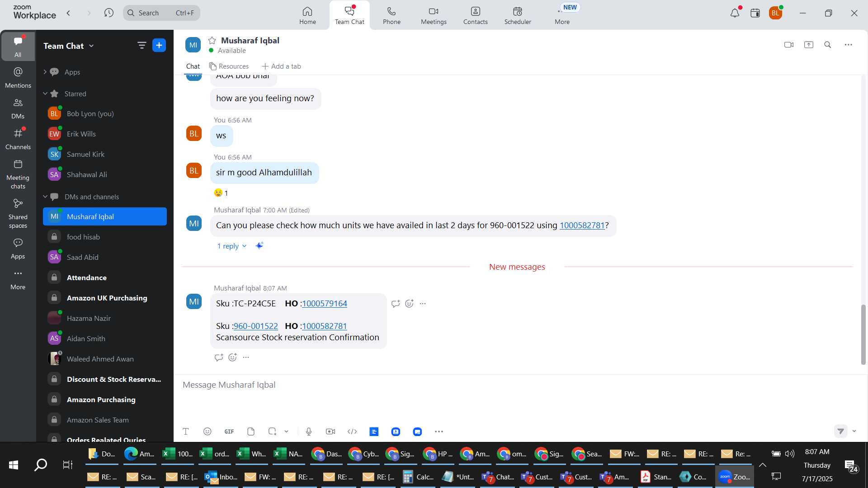868x488 pixels.
Task: Reply to 8:07 AM message from side toolbar
Action: pyautogui.click(x=396, y=304)
